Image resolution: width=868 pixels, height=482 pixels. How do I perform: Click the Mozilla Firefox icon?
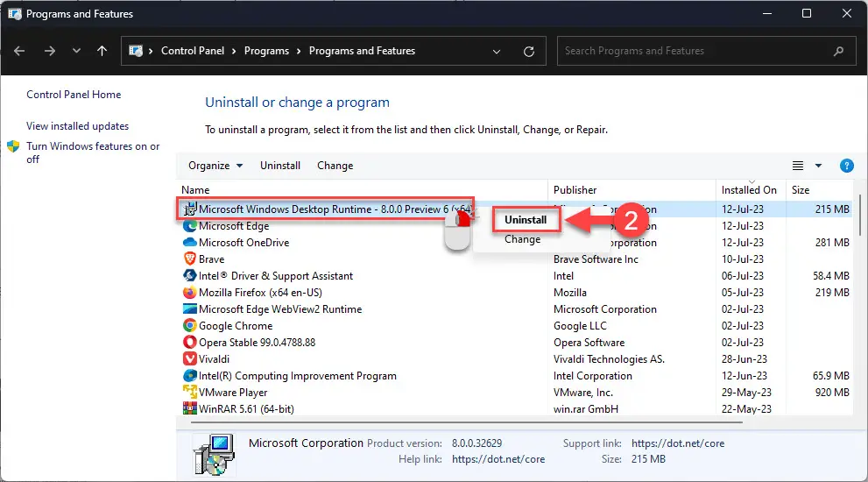pyautogui.click(x=190, y=293)
